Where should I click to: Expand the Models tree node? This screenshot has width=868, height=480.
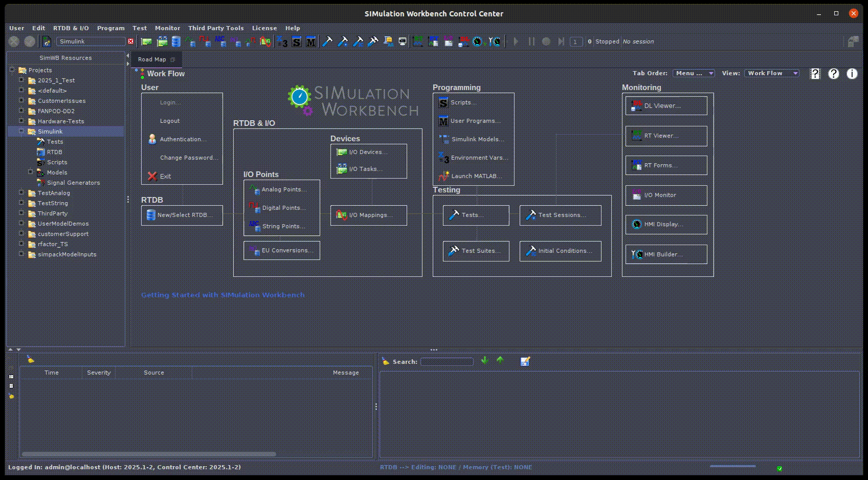pyautogui.click(x=31, y=172)
